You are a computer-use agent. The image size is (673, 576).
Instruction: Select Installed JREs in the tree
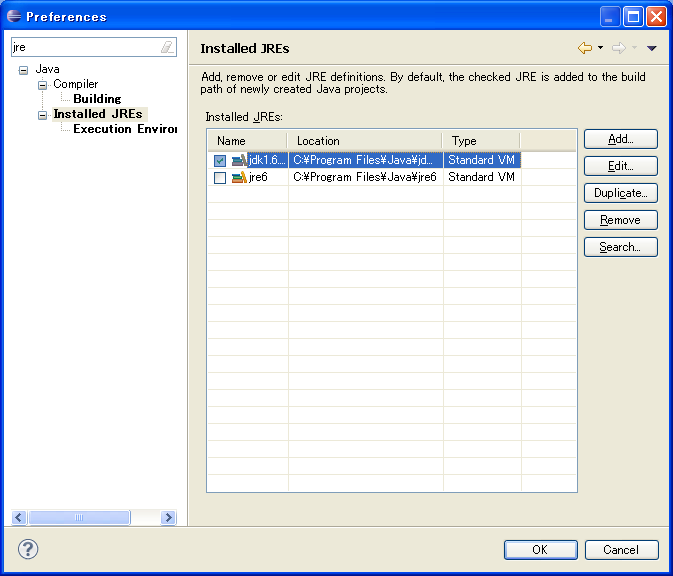click(98, 114)
